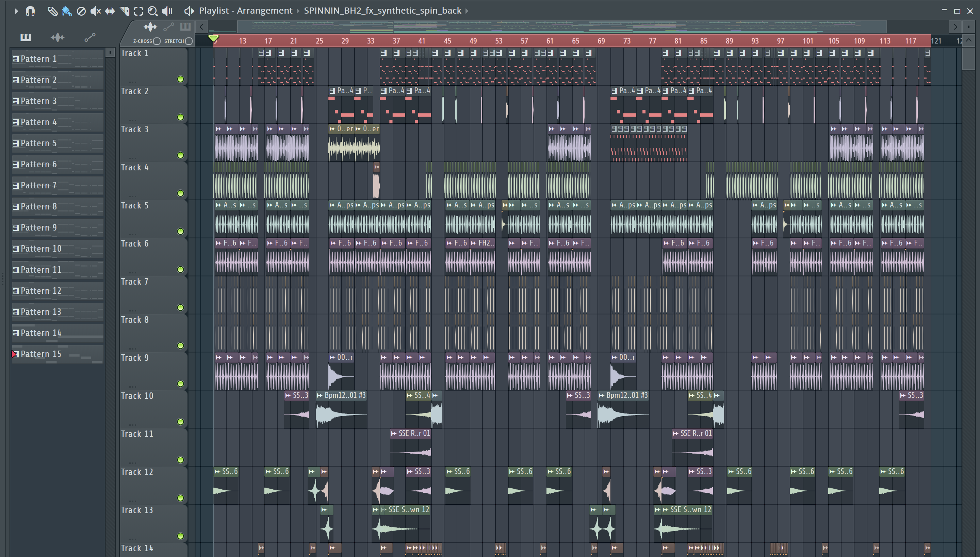Viewport: 980px width, 557px height.
Task: Move the horizontal overview scrollbar thumb
Action: [x=561, y=27]
